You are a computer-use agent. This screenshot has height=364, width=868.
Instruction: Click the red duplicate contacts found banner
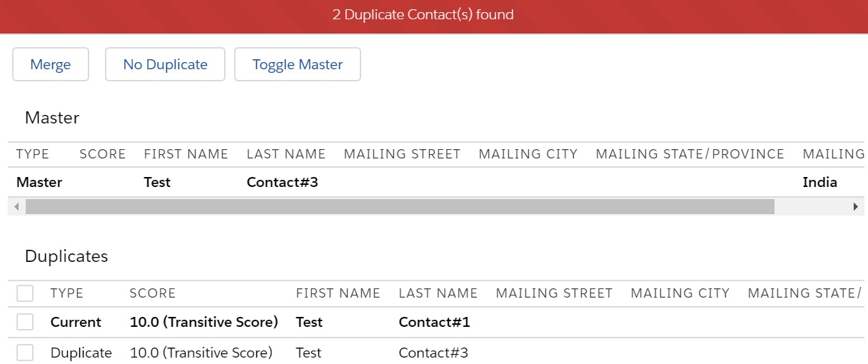coord(434,15)
